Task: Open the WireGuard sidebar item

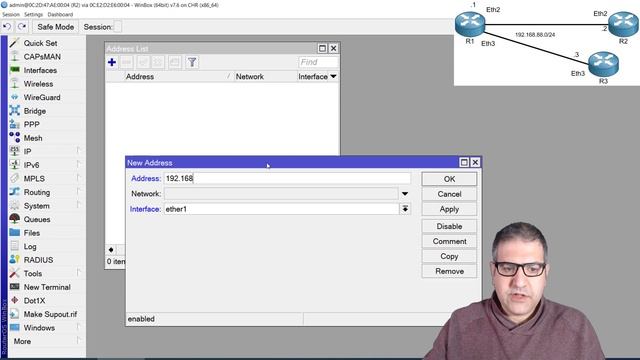Action: 42,97
